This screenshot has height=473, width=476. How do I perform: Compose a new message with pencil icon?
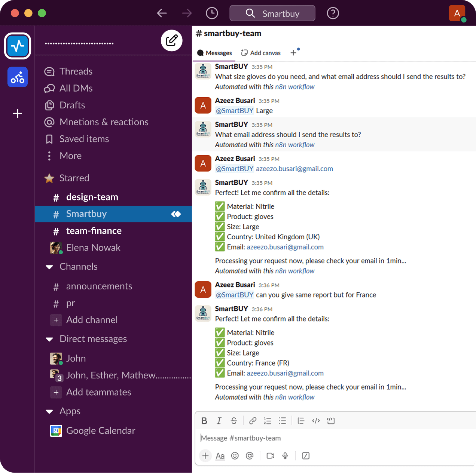[x=172, y=40]
